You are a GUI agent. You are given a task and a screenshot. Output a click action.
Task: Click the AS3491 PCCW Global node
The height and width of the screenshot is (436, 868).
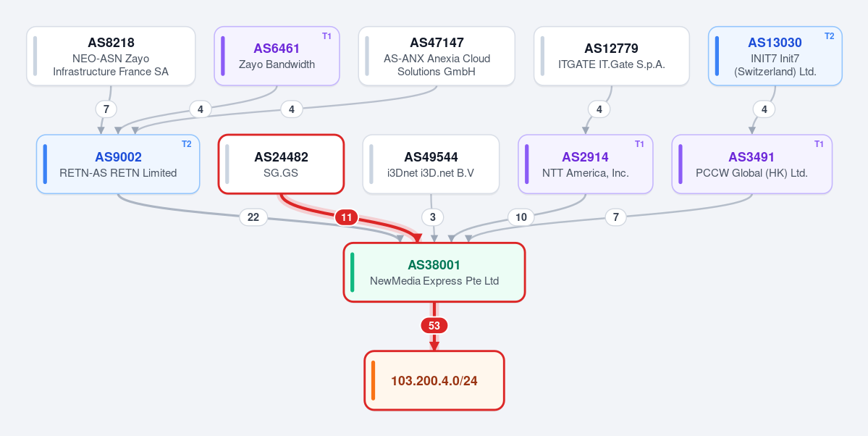(751, 164)
